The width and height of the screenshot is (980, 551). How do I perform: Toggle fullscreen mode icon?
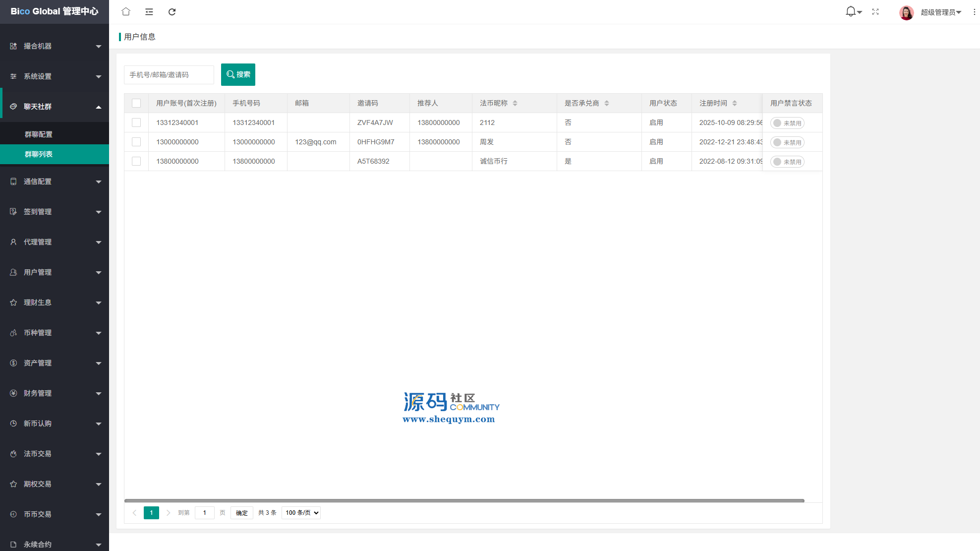pyautogui.click(x=875, y=12)
